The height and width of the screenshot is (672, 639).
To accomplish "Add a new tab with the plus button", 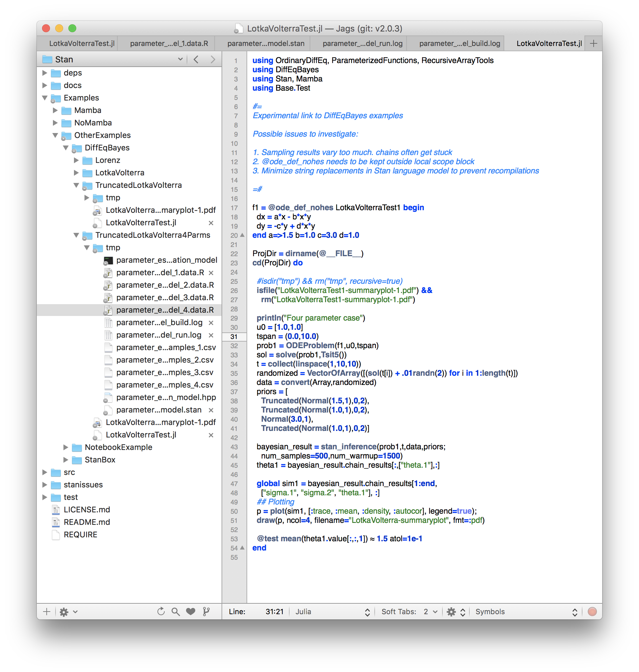I will [x=593, y=43].
